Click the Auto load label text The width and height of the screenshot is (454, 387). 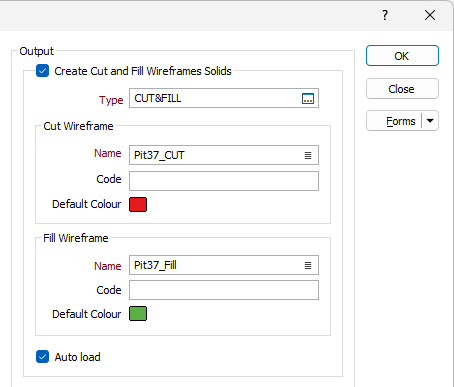[x=77, y=357]
